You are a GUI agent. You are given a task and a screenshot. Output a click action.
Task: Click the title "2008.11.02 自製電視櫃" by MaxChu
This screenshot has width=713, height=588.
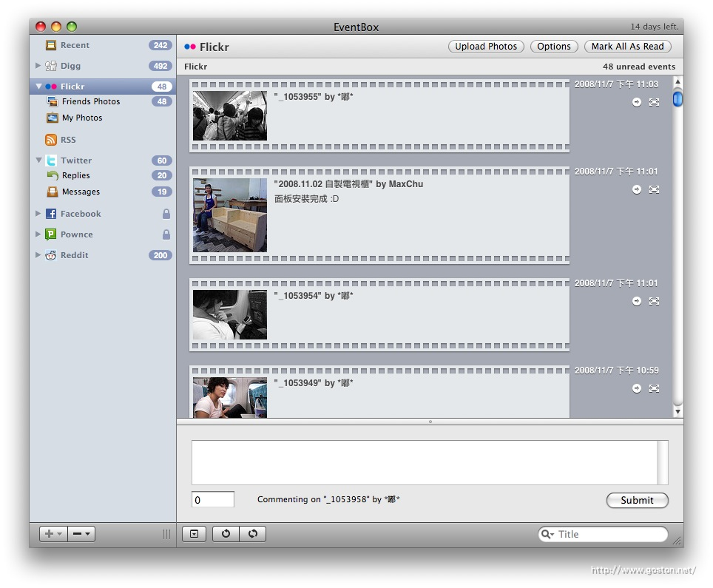pos(348,183)
